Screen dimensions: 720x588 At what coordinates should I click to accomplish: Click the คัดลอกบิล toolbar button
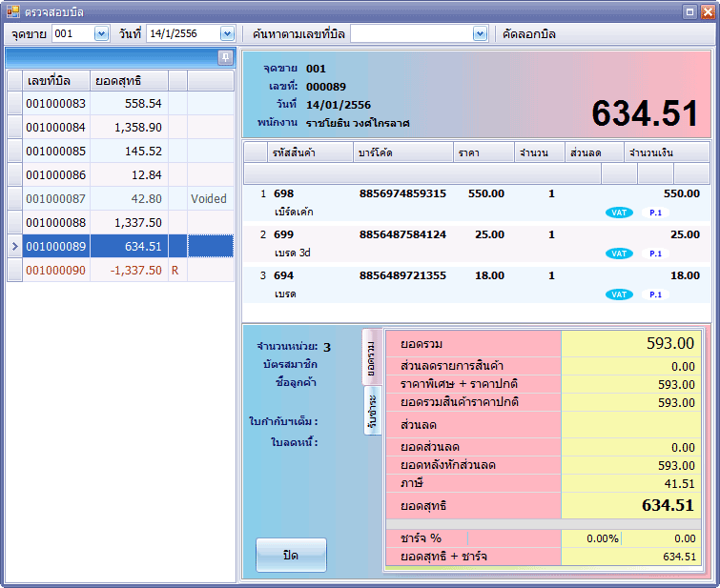click(528, 33)
